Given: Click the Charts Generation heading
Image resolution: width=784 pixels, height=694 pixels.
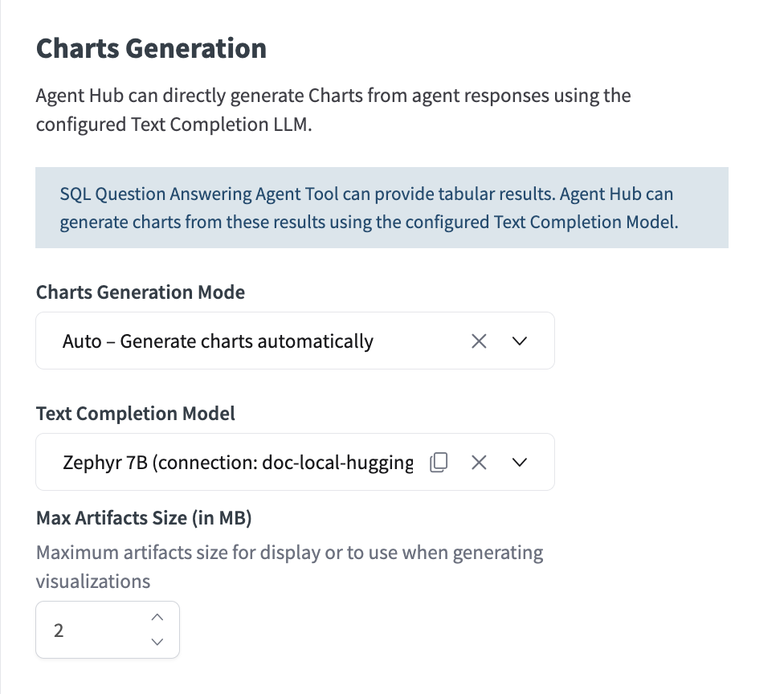Looking at the screenshot, I should pos(151,48).
